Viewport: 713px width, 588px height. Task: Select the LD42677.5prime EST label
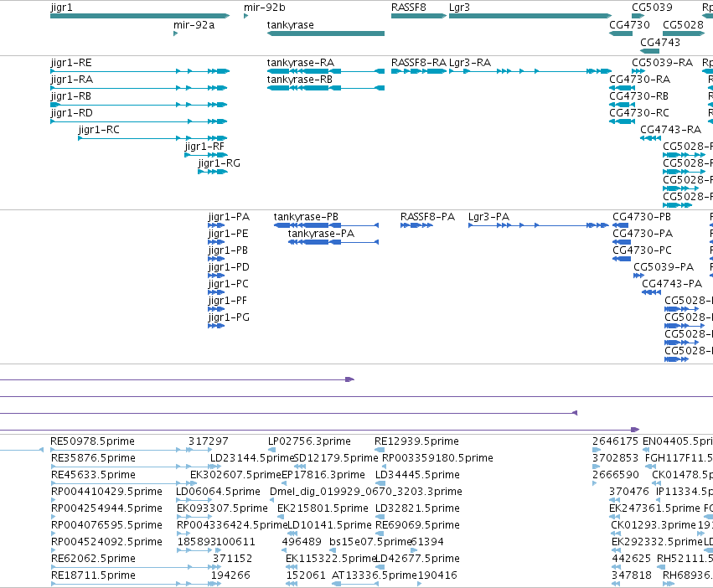point(417,559)
